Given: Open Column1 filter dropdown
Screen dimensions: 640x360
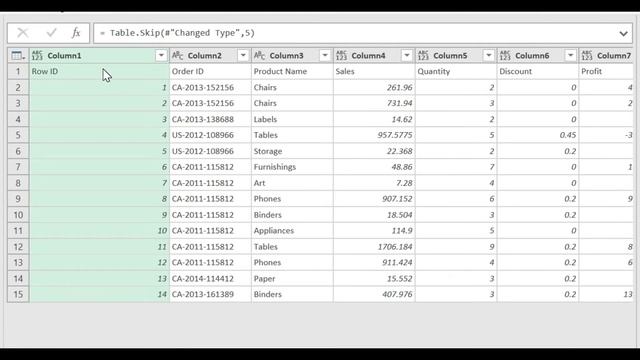Looking at the screenshot, I should tap(161, 56).
